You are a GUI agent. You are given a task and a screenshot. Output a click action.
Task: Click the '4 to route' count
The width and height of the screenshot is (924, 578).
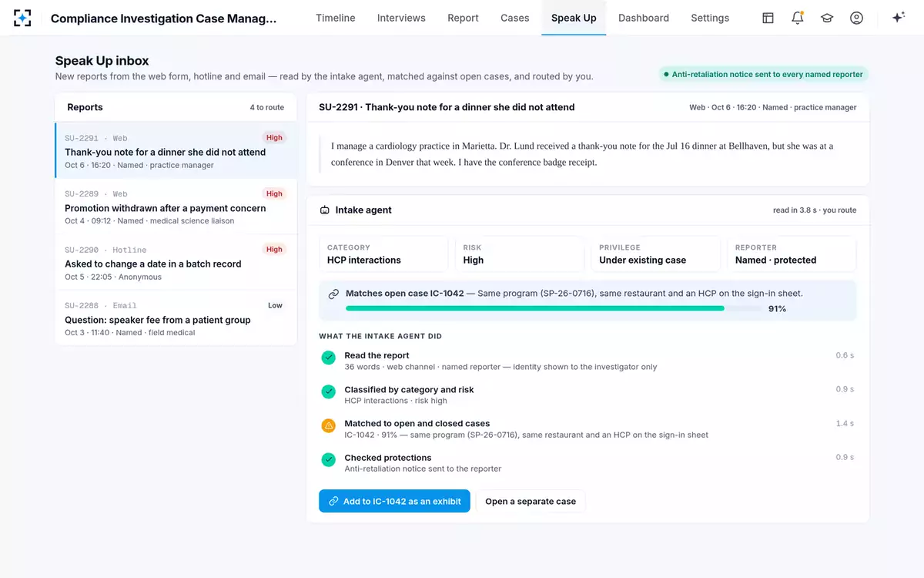(266, 108)
